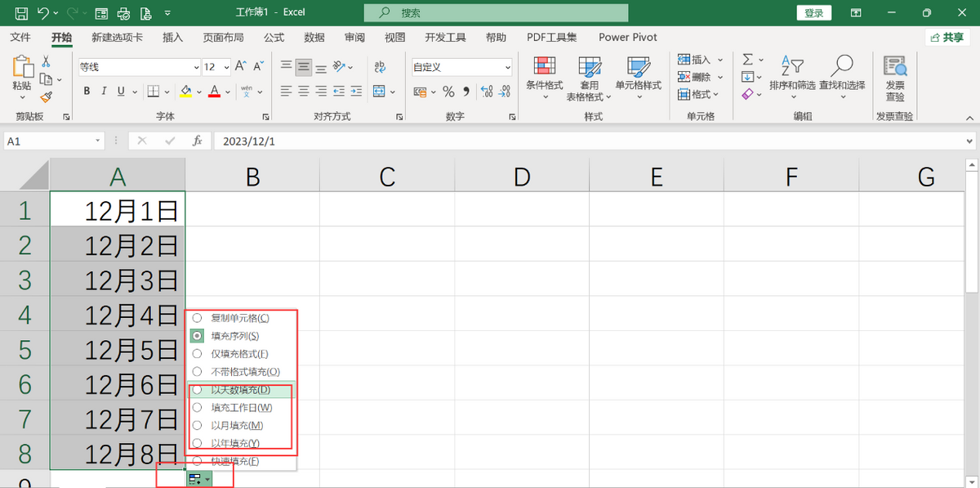This screenshot has width=980, height=488.
Task: Click the 登录 sign-in button
Action: 813,13
